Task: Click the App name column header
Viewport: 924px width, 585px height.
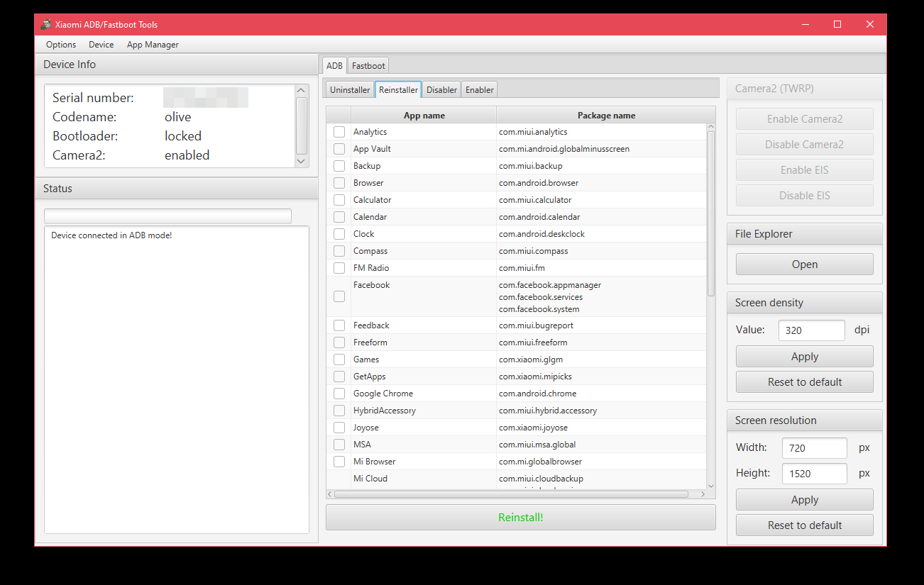Action: (x=424, y=115)
